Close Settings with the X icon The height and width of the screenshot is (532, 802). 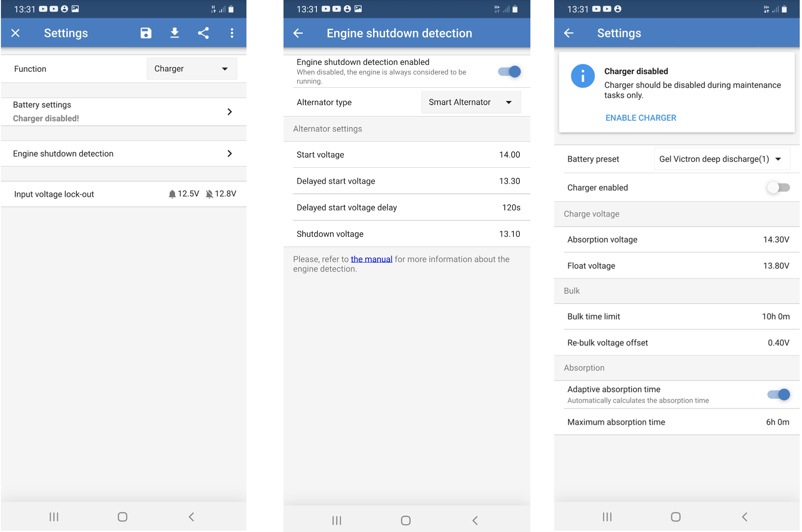click(16, 33)
